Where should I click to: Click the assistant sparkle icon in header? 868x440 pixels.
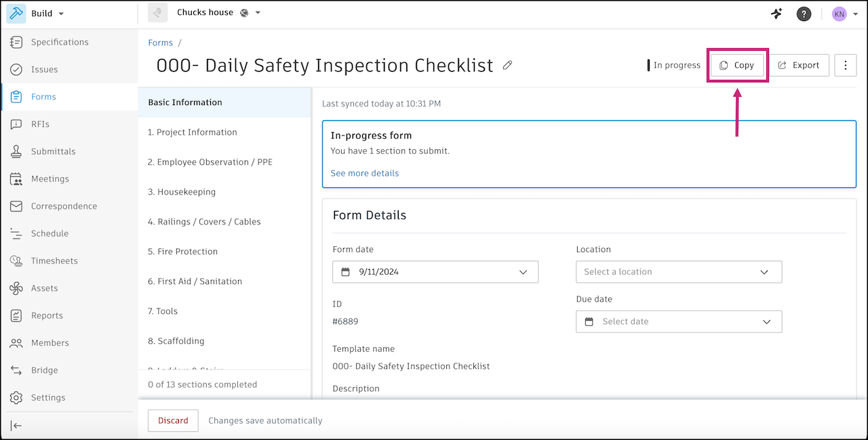pos(777,14)
